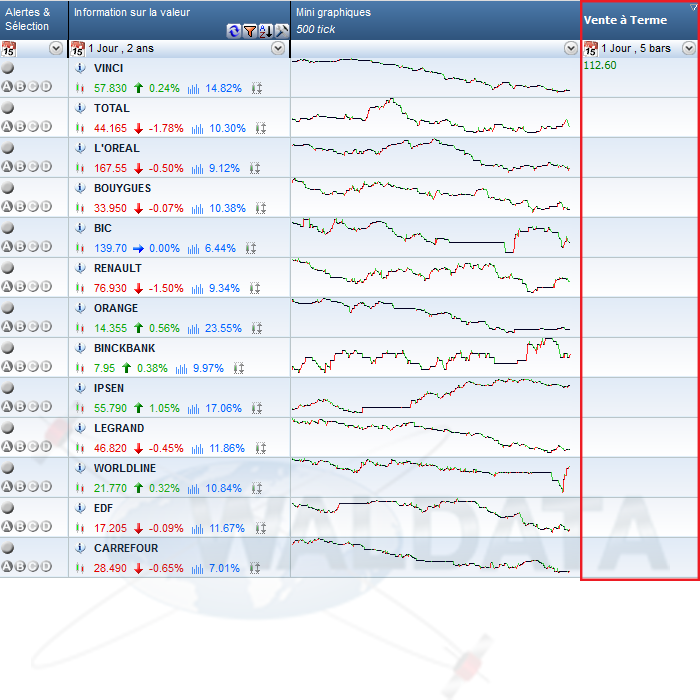
Task: Click IPSEN change 1.05%
Action: (164, 408)
